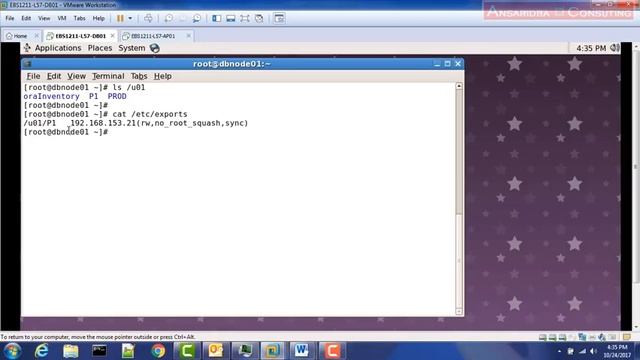The image size is (640, 360).
Task: Click the GNOME panel clock showing 4:35 PM
Action: [x=591, y=49]
